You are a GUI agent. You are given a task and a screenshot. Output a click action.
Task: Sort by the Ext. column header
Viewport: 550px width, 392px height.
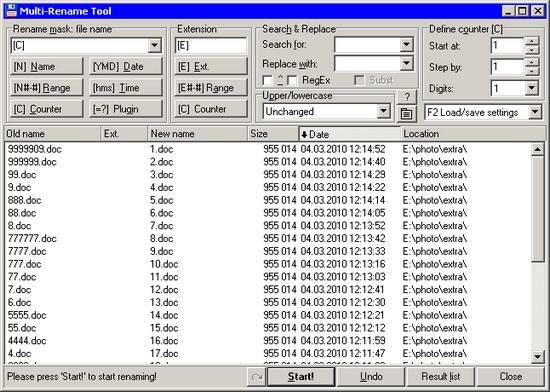coord(124,134)
